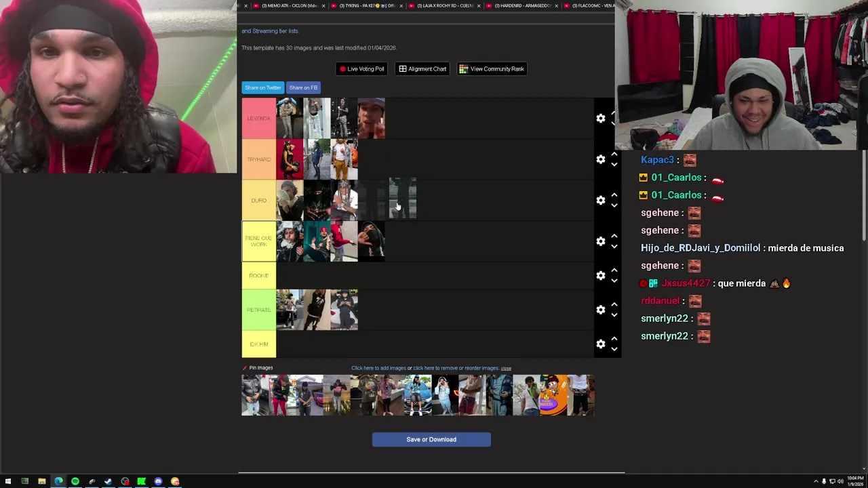Viewport: 868px width, 488px height.
Task: Click chat scrollbar on right edge
Action: point(865,197)
